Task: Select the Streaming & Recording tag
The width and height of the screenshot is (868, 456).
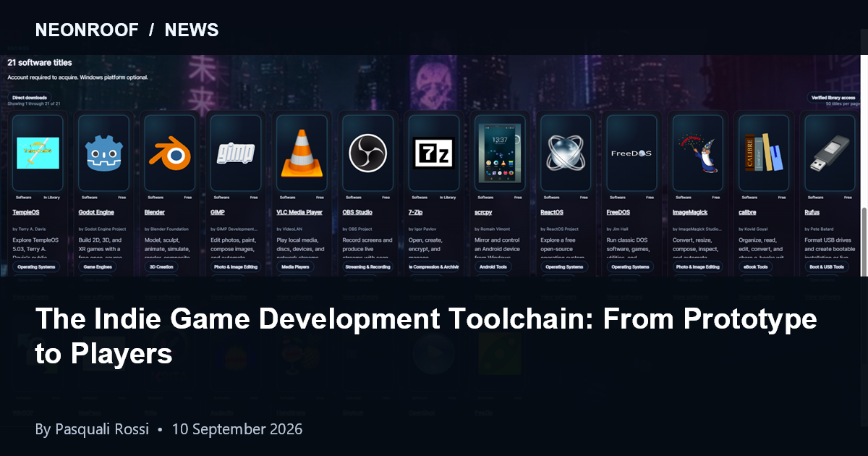Action: tap(367, 266)
